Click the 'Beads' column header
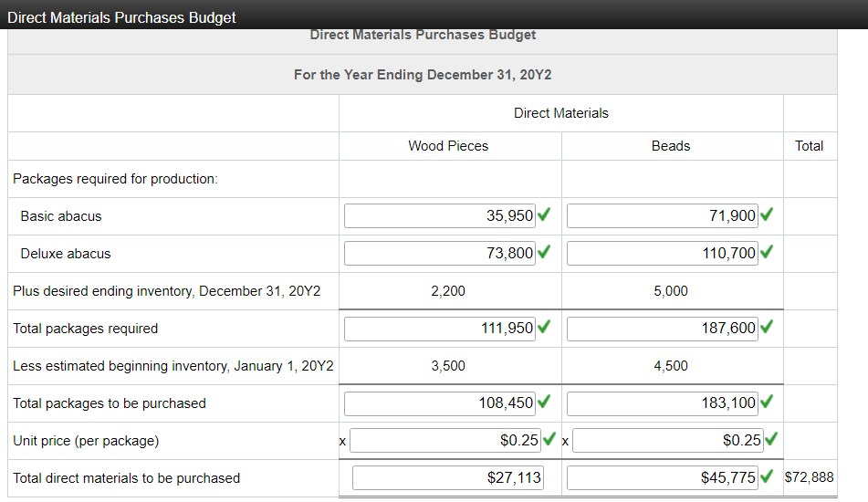Screen dimensions: 868x502 click(x=671, y=146)
